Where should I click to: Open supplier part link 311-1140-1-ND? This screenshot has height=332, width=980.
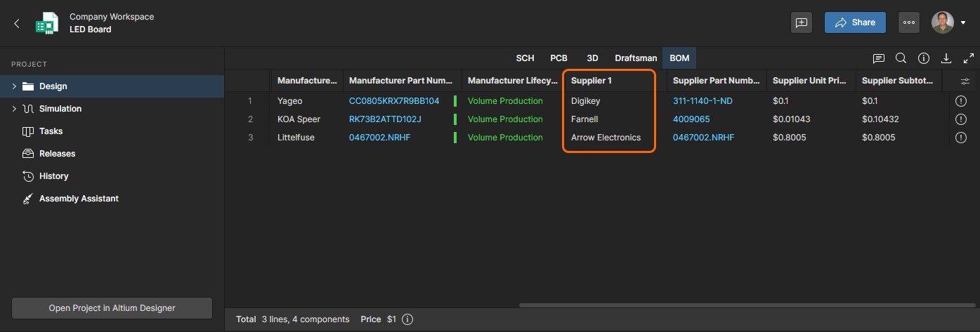point(703,101)
